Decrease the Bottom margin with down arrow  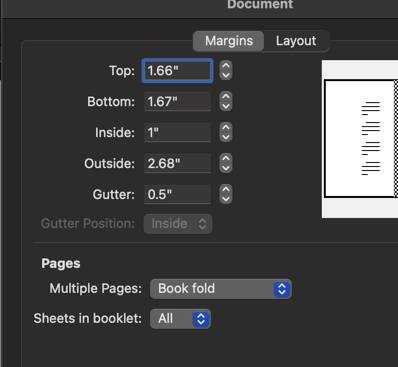tap(226, 106)
